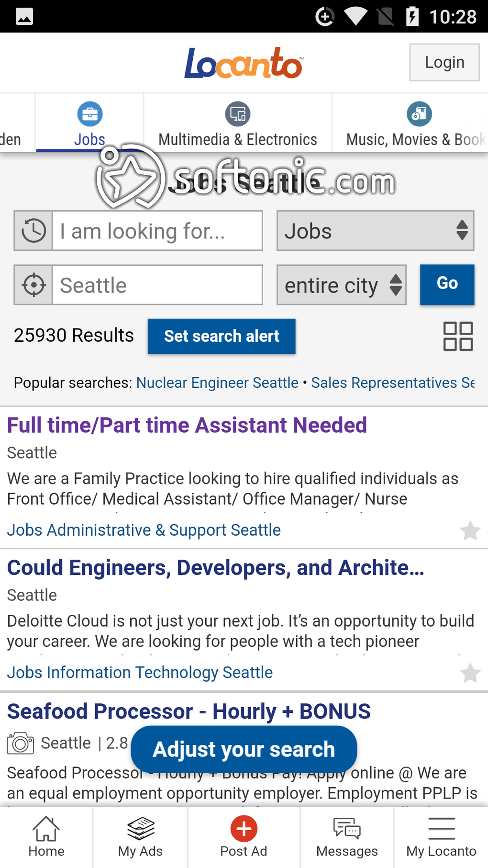The image size is (488, 868).
Task: Tap the search history clock icon
Action: (33, 231)
